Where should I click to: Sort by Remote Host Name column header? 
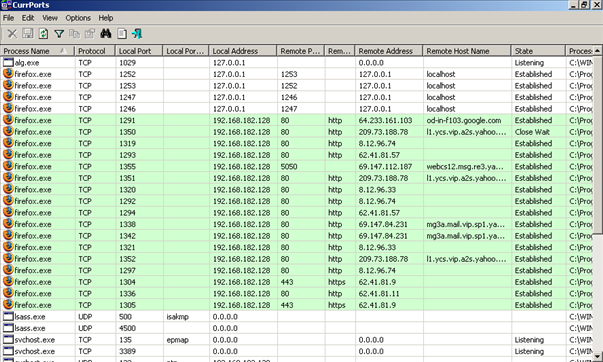pyautogui.click(x=467, y=51)
